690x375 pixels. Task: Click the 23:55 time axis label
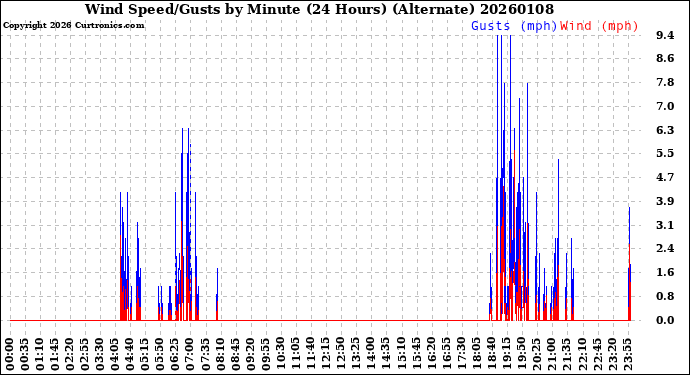[627, 355]
